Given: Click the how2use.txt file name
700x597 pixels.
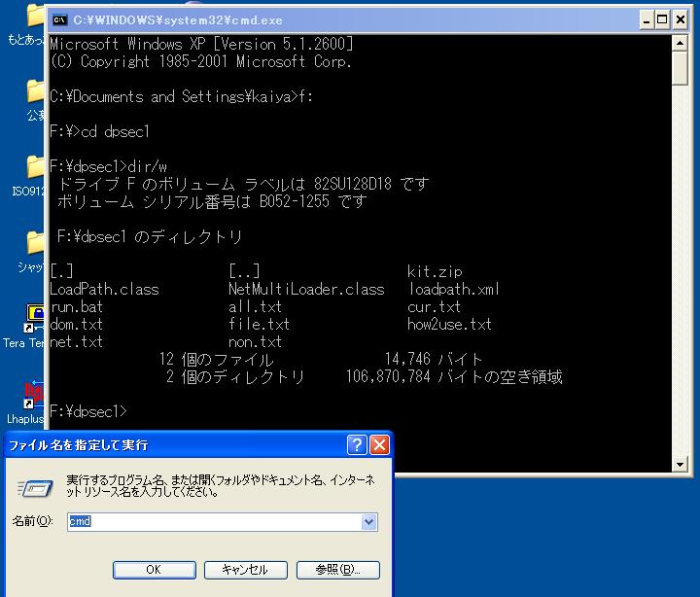Looking at the screenshot, I should pyautogui.click(x=449, y=324).
